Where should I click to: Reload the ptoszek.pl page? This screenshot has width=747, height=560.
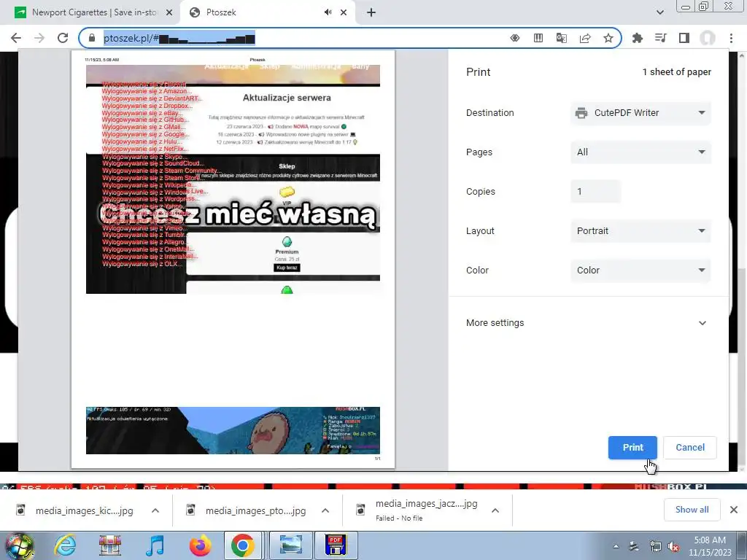coord(63,38)
